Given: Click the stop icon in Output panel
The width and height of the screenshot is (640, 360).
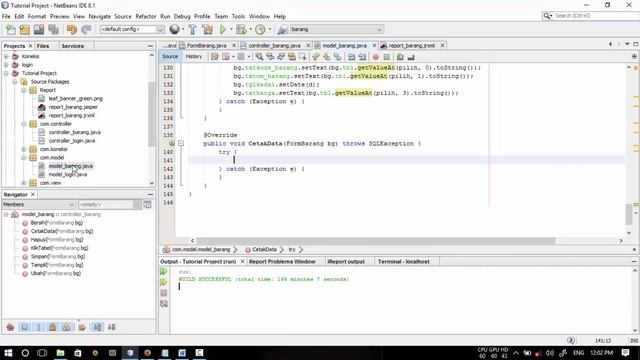Looking at the screenshot, I should point(164,293).
